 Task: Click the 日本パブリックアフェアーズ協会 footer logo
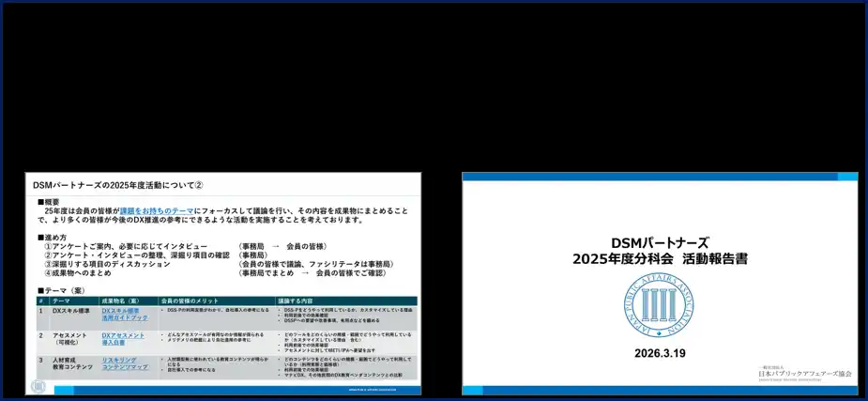804,373
